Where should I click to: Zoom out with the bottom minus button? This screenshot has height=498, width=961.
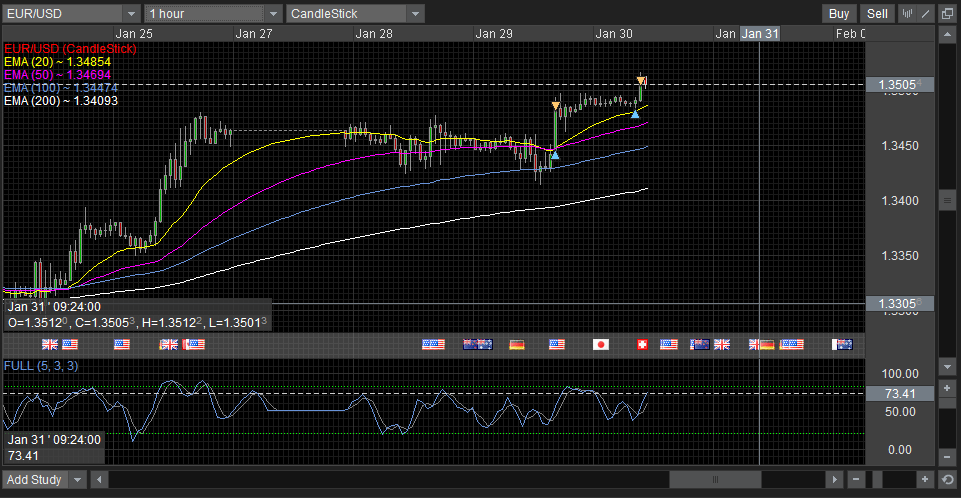tap(856, 480)
